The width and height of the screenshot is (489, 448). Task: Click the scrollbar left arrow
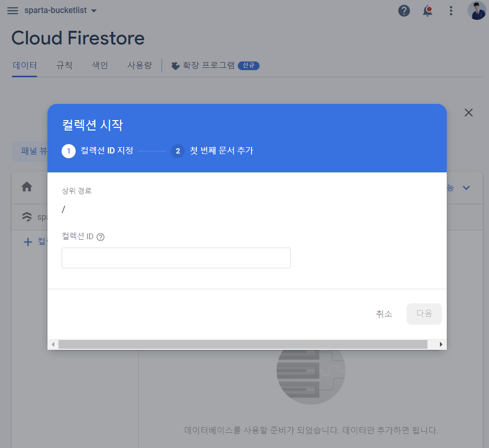[53, 345]
